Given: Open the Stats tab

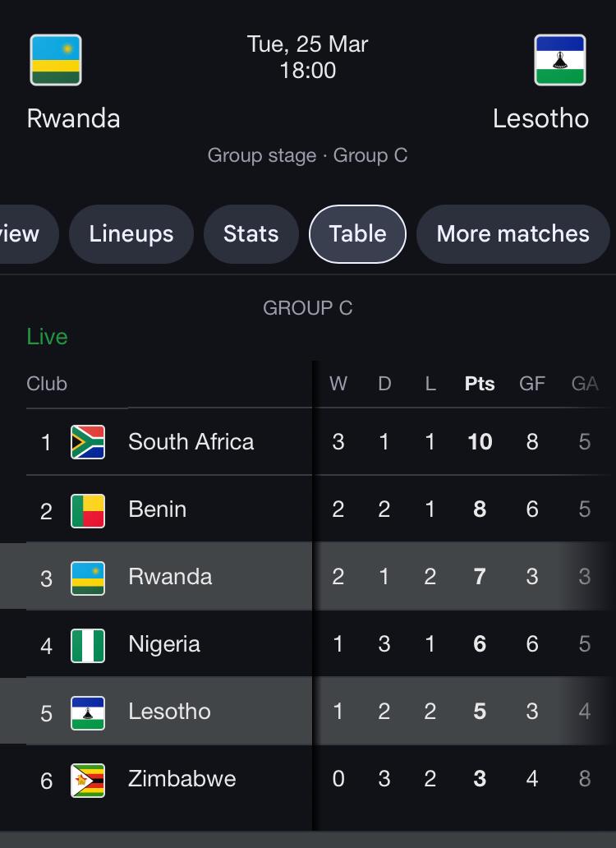Looking at the screenshot, I should 251,234.
